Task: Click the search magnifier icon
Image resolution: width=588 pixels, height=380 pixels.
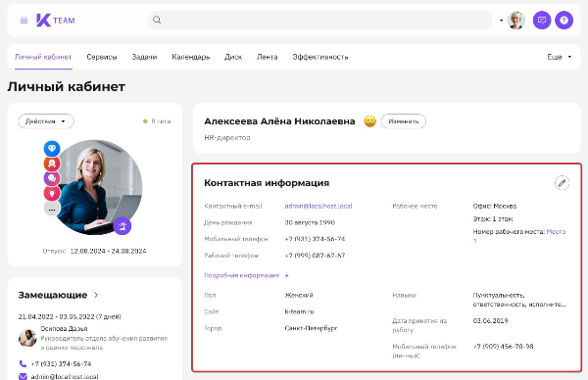Action: (157, 20)
